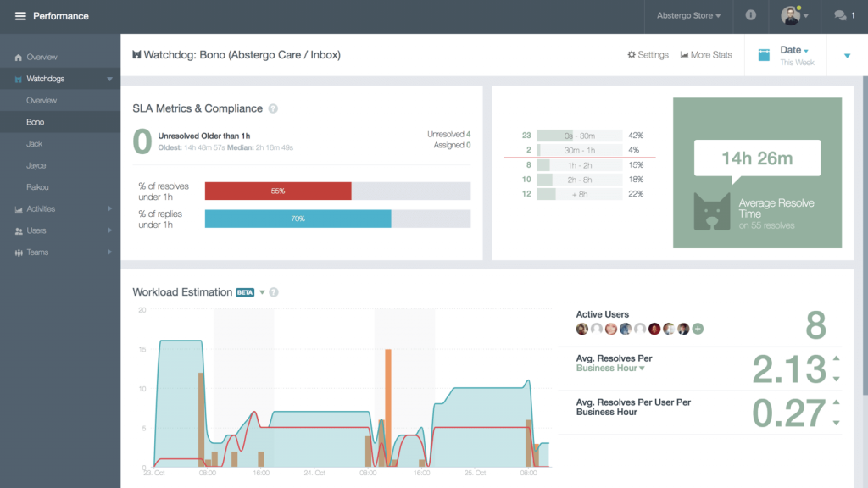
Task: Click the + 8h distribution bar
Action: [x=580, y=194]
